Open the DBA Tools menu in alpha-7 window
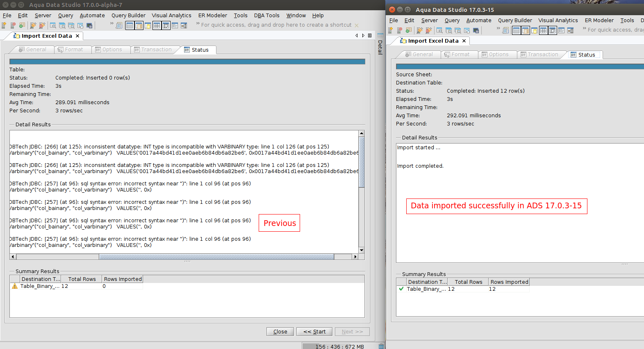 (x=266, y=16)
